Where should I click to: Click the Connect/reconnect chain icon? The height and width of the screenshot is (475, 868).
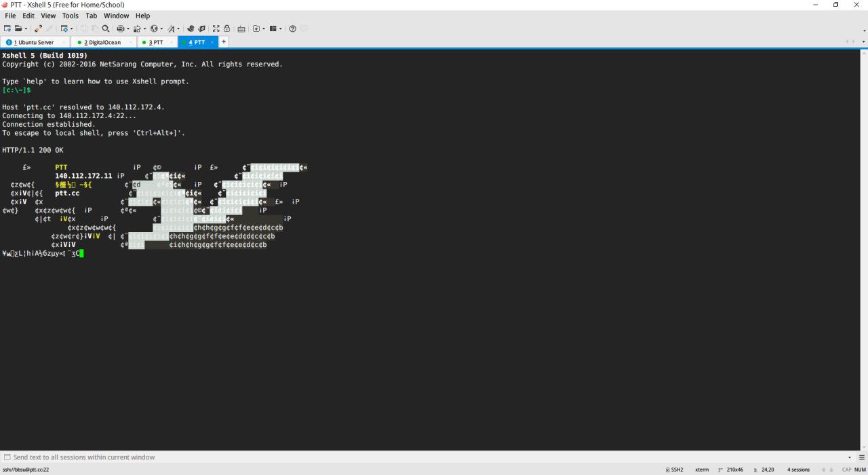pyautogui.click(x=38, y=28)
